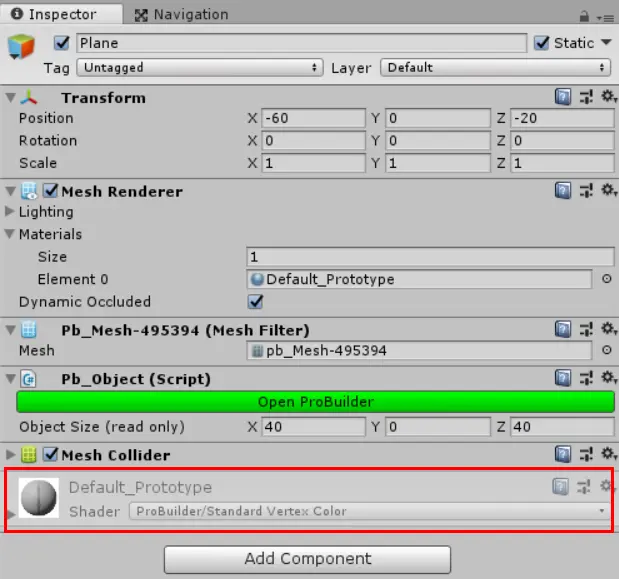The image size is (619, 579).
Task: Open the ProBuilder/Standard Vertex Color shader dropdown
Action: [x=370, y=511]
